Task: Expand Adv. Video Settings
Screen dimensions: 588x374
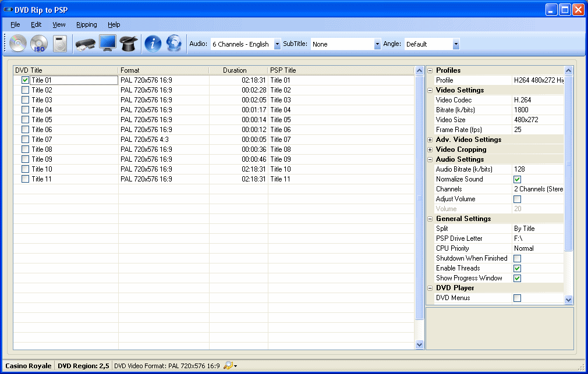Action: pyautogui.click(x=429, y=140)
